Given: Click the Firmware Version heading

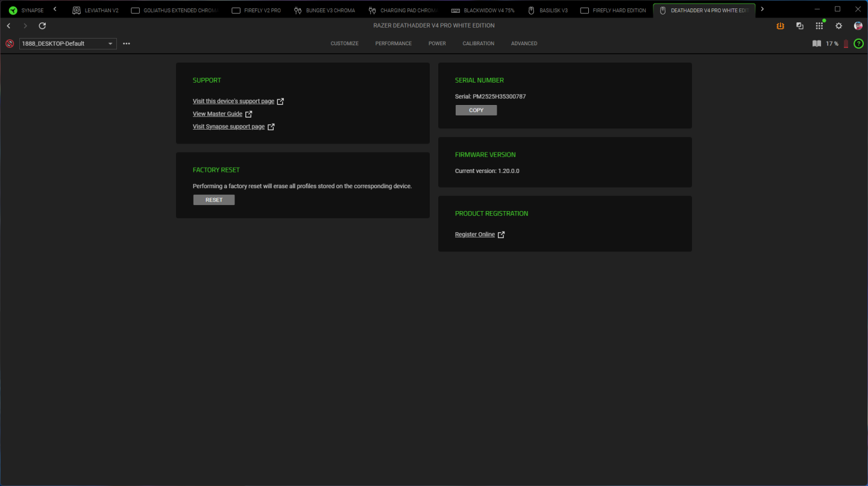Looking at the screenshot, I should 485,155.
